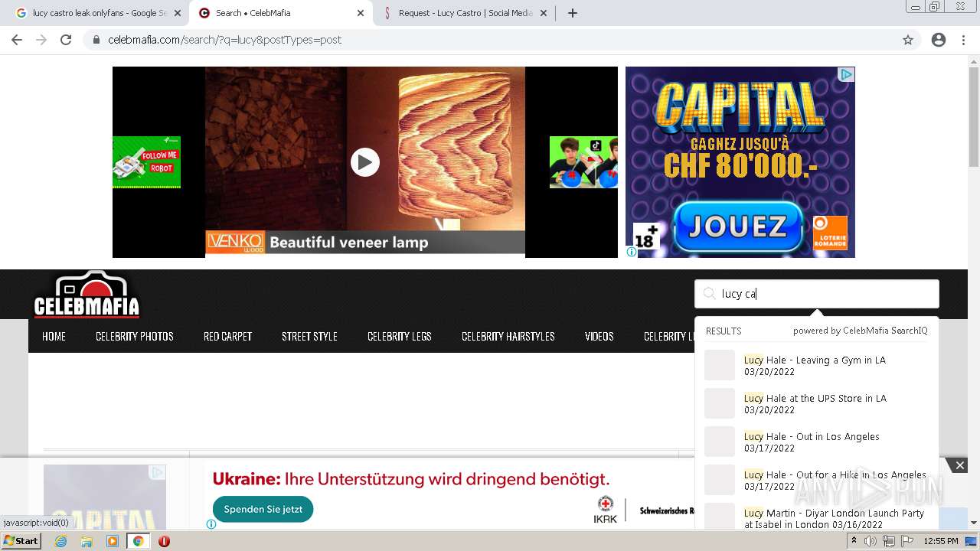Open a new browser tab

(573, 13)
